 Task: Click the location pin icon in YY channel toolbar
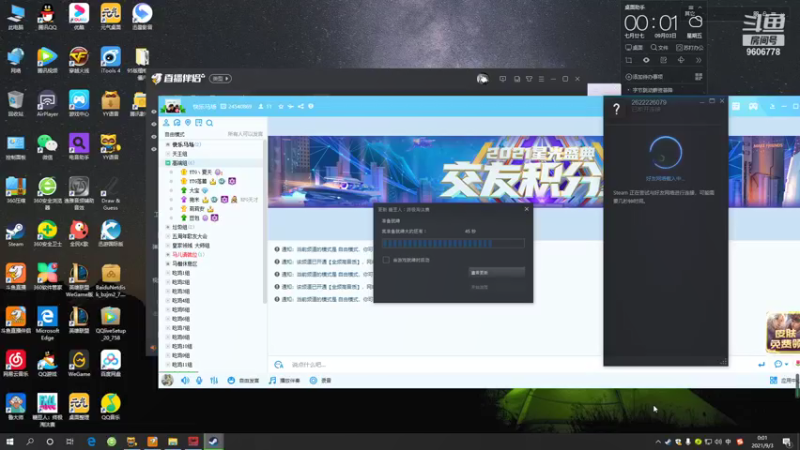point(188,123)
